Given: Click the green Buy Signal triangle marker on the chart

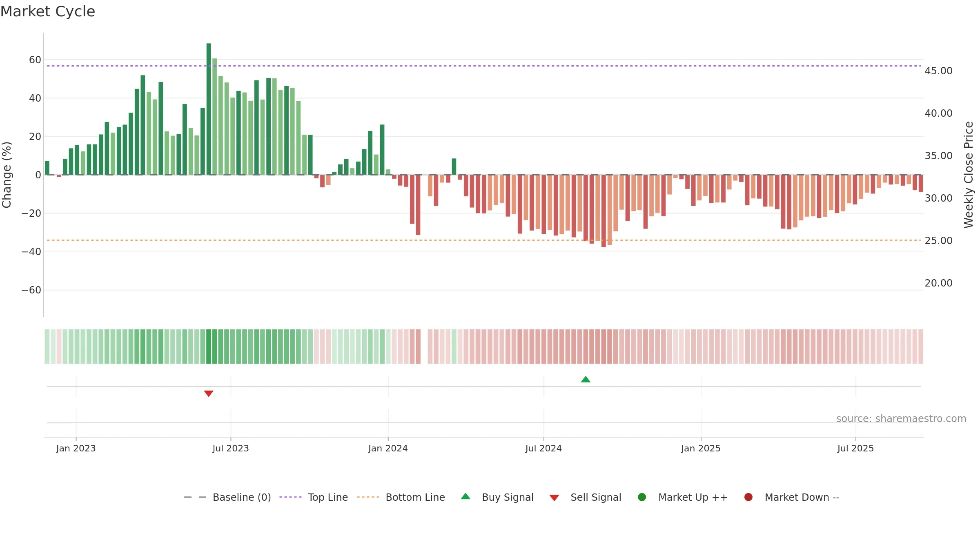Looking at the screenshot, I should [x=586, y=380].
